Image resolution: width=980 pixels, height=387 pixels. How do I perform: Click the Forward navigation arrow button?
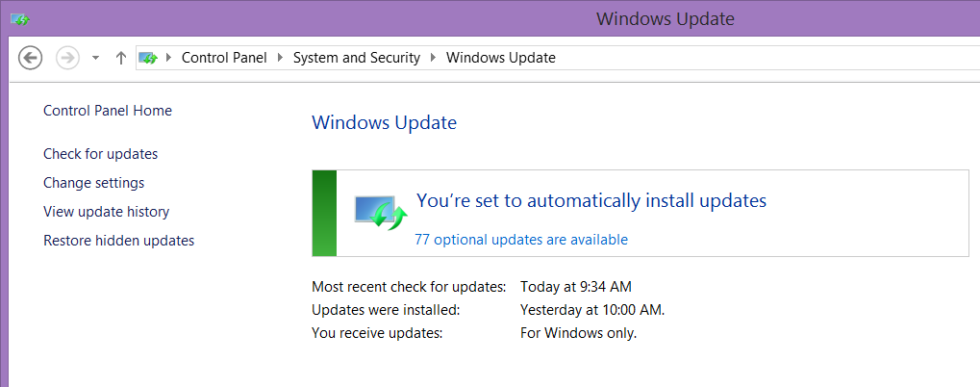(66, 58)
